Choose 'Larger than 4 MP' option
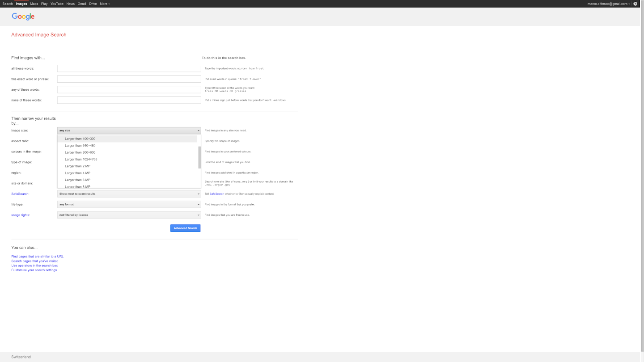The height and width of the screenshot is (362, 644). tap(127, 173)
